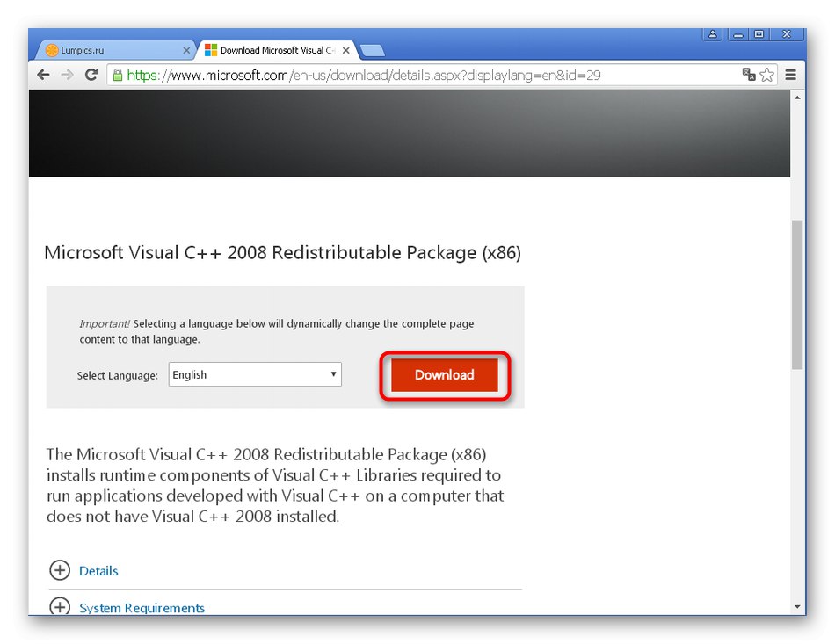
Task: Close the Download Microsoft Visual C tab
Action: point(346,51)
